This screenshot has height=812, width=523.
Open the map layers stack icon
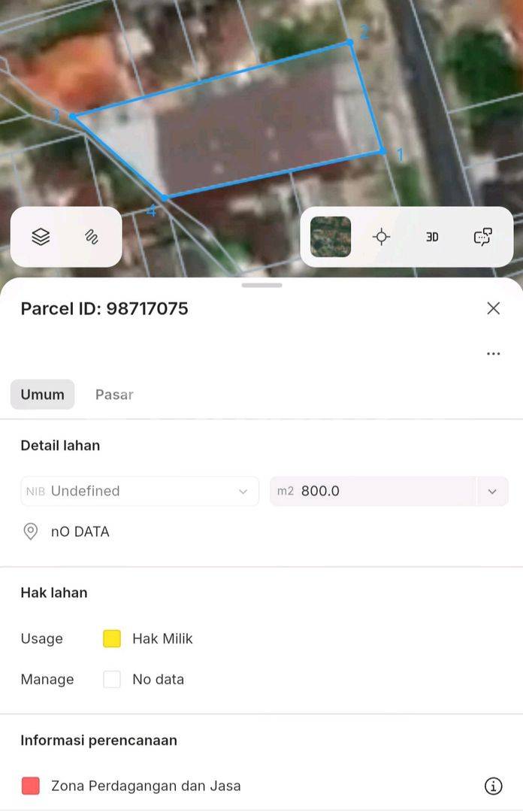(41, 237)
